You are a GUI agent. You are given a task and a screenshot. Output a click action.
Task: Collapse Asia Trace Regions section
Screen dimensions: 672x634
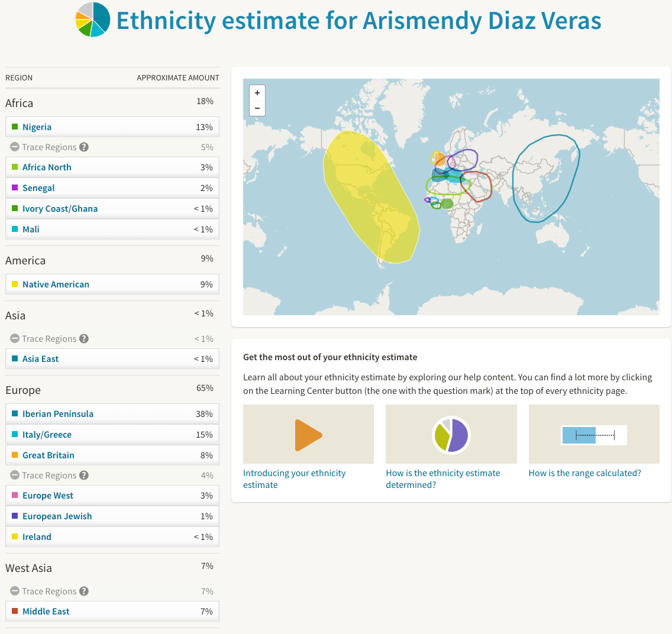tap(15, 339)
